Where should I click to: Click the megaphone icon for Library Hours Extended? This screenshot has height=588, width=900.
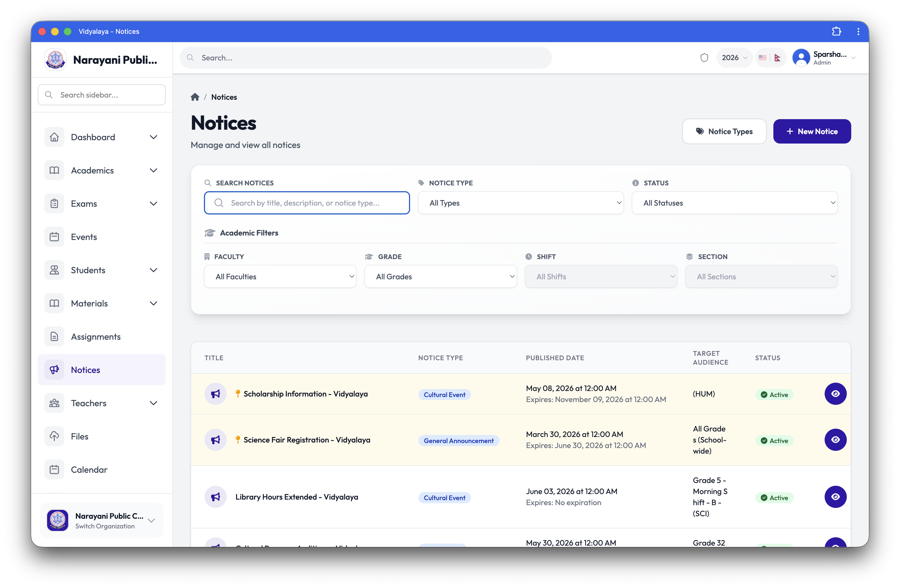click(x=216, y=497)
